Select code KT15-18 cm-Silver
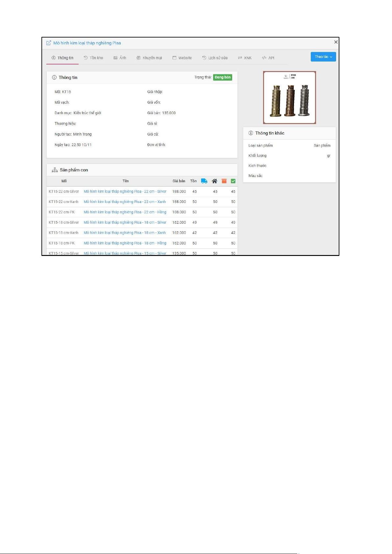The width and height of the screenshot is (392, 554). click(x=64, y=222)
